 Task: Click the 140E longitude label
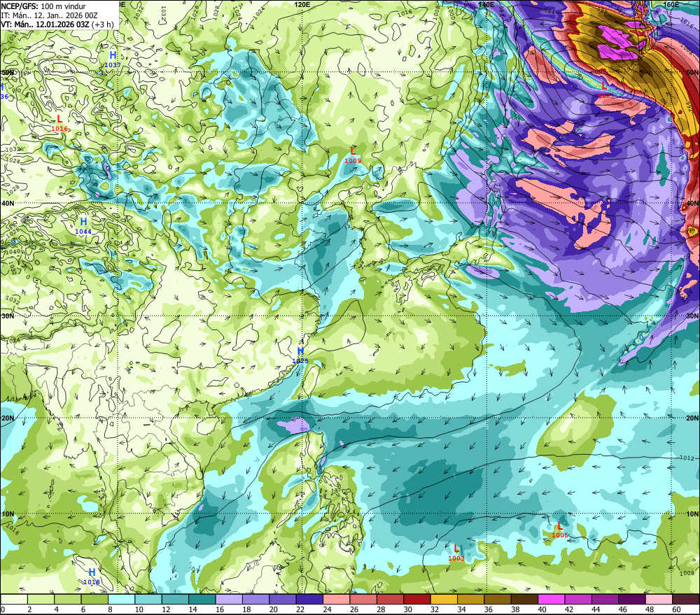[486, 4]
